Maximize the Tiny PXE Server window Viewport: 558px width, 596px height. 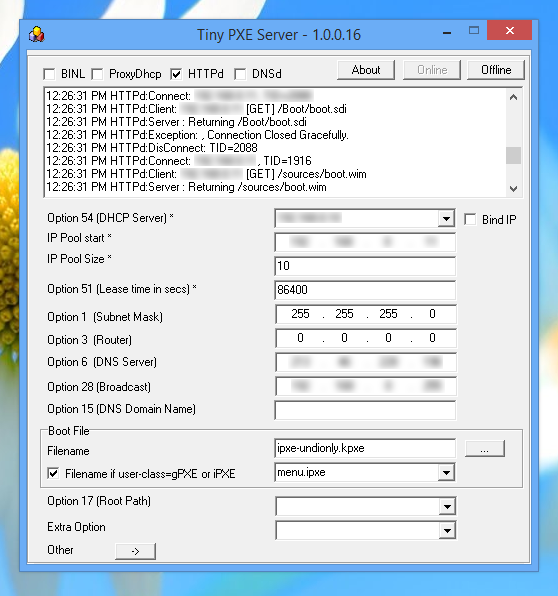click(x=474, y=30)
